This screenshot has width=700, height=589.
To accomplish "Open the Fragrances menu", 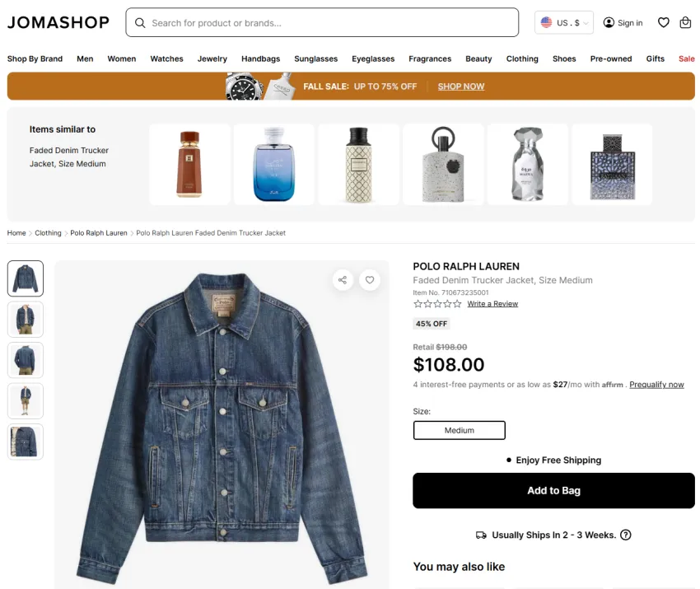I will 430,58.
